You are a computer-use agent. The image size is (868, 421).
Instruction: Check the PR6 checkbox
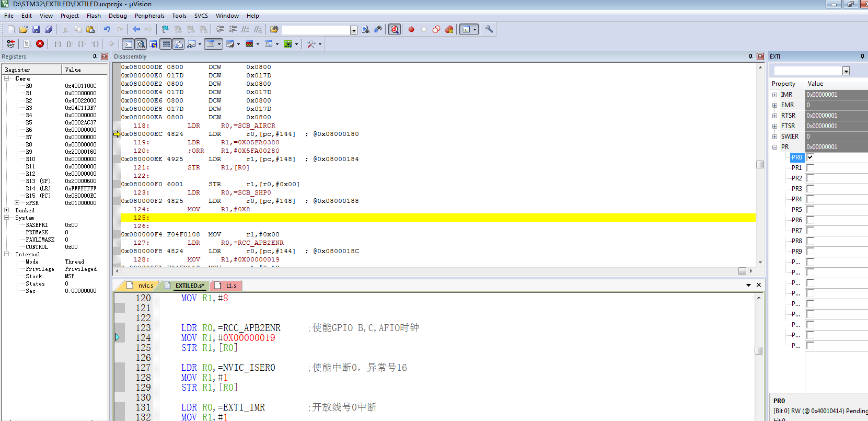pos(810,220)
